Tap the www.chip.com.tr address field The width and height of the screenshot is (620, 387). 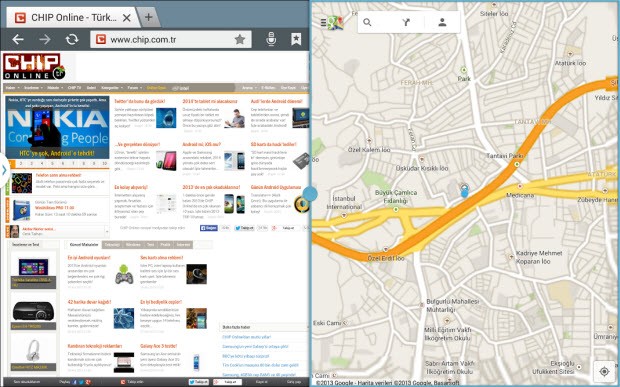[171, 40]
